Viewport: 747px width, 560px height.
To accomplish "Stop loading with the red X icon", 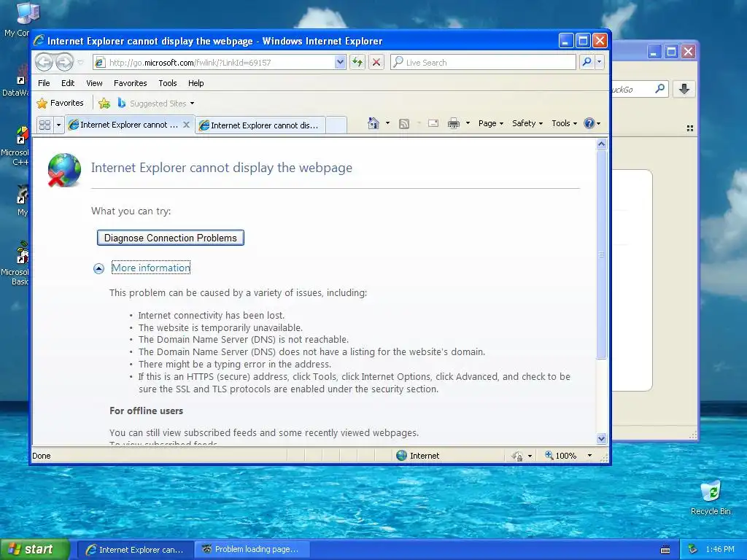I will tap(376, 63).
